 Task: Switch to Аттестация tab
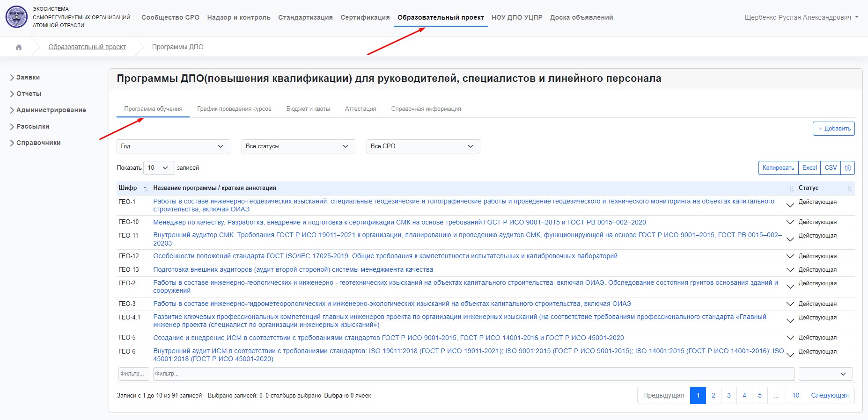(x=360, y=109)
